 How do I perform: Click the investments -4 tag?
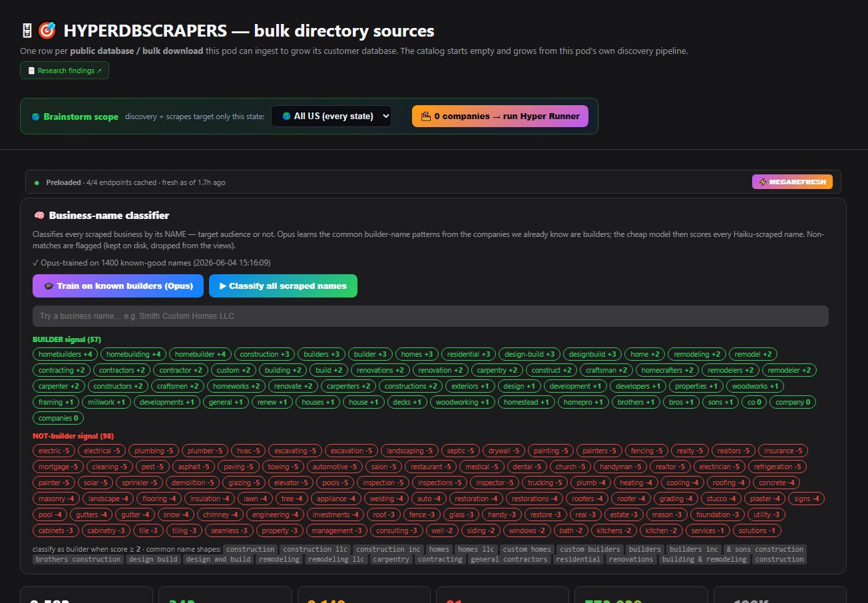coord(335,514)
